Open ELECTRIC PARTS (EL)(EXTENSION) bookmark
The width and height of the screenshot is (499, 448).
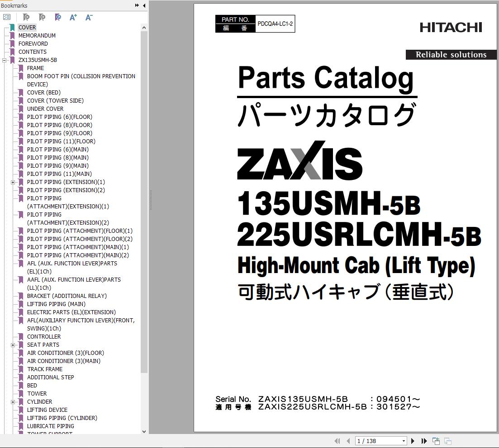pyautogui.click(x=71, y=312)
